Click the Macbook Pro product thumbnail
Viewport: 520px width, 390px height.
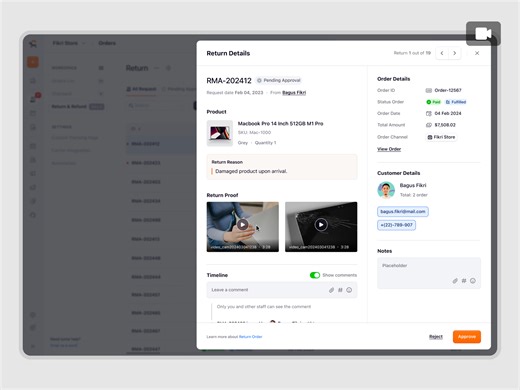pos(220,133)
